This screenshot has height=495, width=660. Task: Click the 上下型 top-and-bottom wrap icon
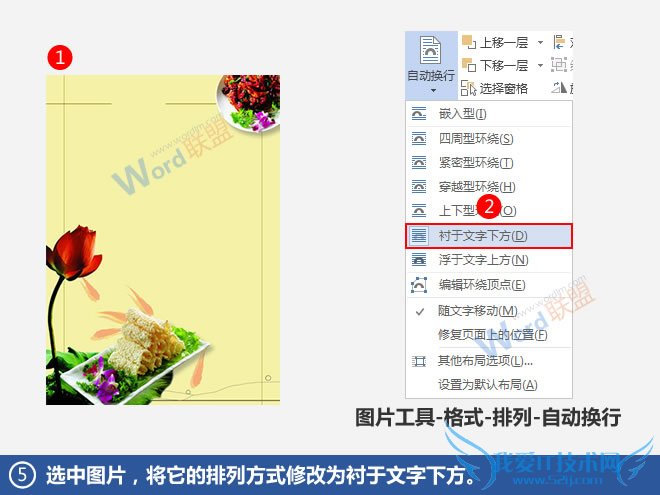tap(419, 210)
